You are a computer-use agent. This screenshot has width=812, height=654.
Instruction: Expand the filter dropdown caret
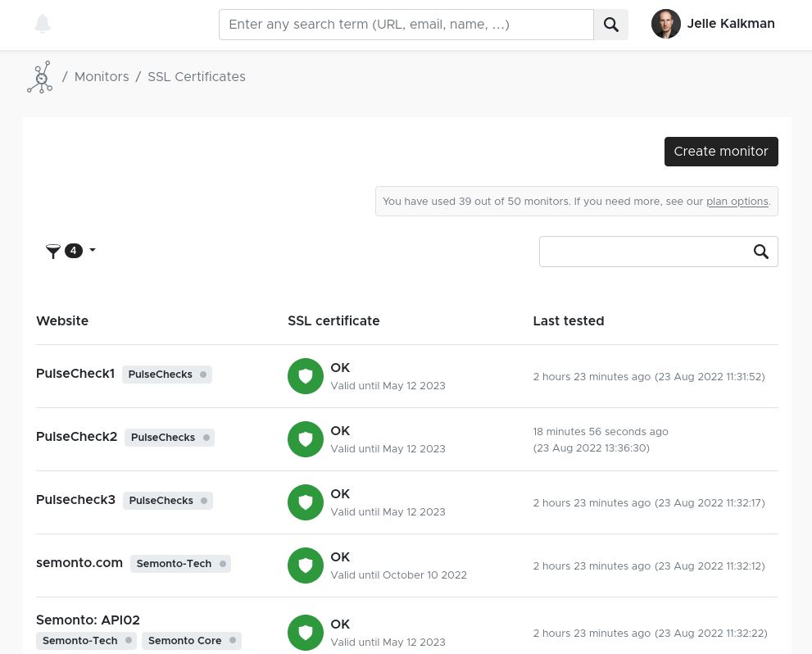(x=93, y=250)
